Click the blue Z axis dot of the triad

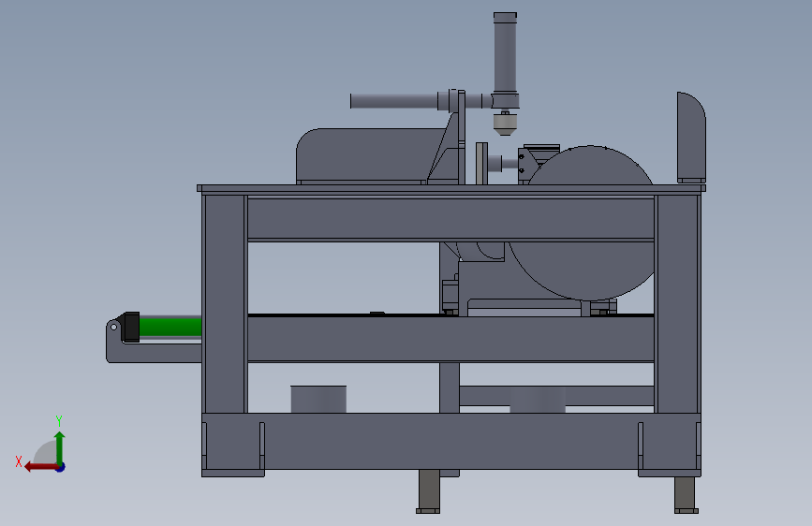point(61,467)
